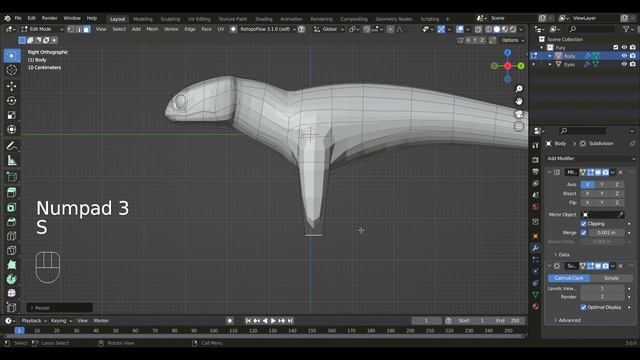The height and width of the screenshot is (360, 640).
Task: Open the Tool properties tab icon
Action: pos(536,146)
